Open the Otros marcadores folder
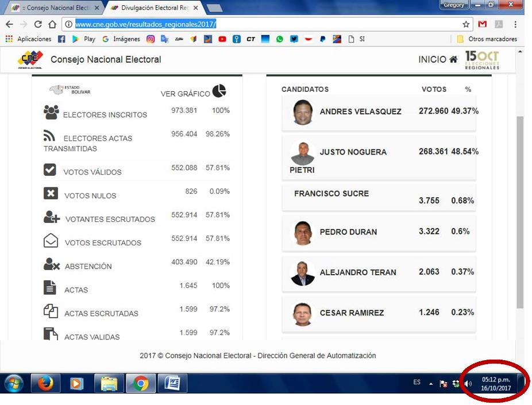The width and height of the screenshot is (532, 405). (x=487, y=39)
